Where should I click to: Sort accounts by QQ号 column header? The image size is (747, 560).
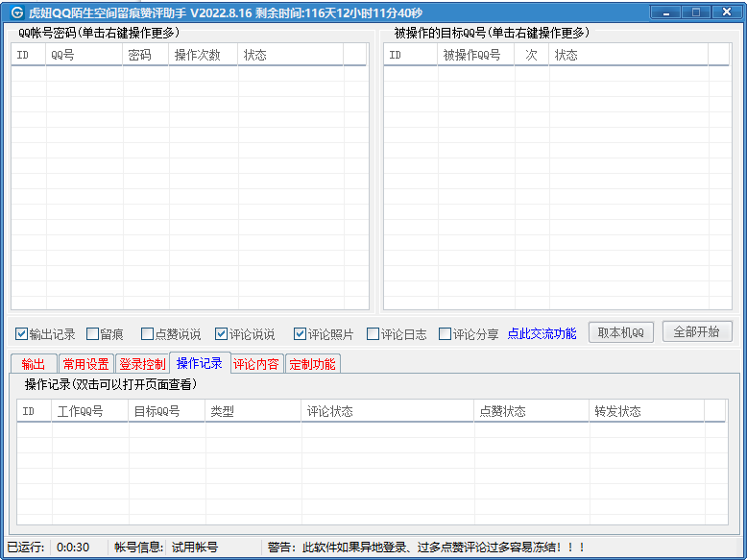point(84,55)
